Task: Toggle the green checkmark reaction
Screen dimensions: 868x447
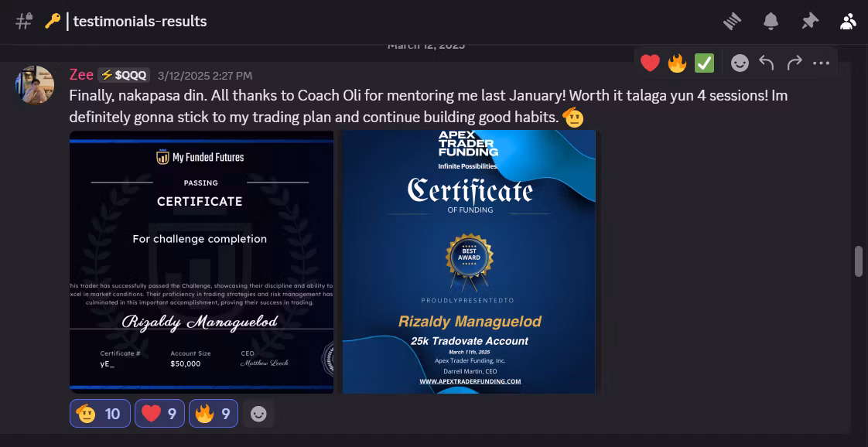Action: click(x=703, y=63)
